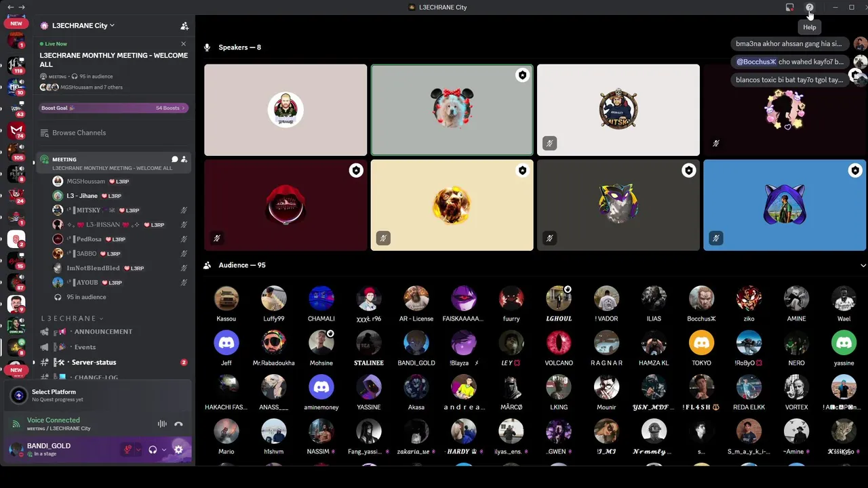
Task: Open server icon with 10 badge
Action: (16, 87)
